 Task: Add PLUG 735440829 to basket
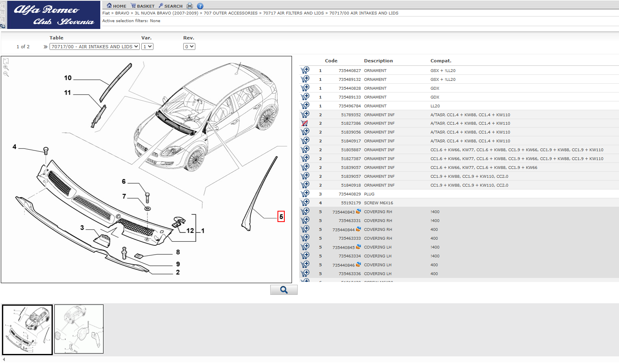(305, 194)
